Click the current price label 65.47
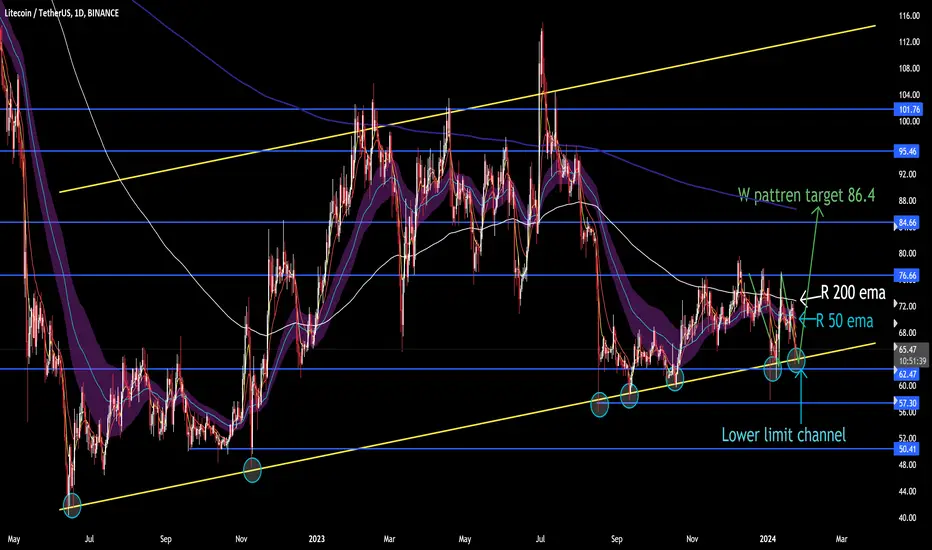The image size is (932, 550). point(908,350)
